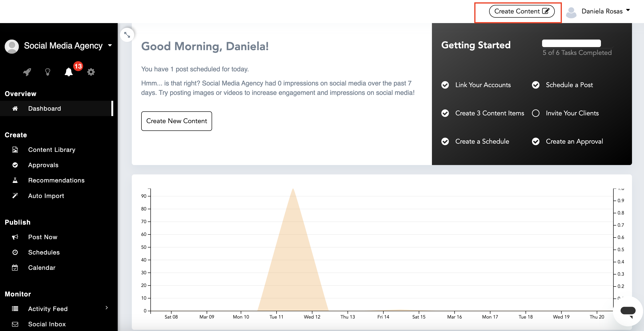
Task: Open the settings gear icon
Action: [x=91, y=72]
